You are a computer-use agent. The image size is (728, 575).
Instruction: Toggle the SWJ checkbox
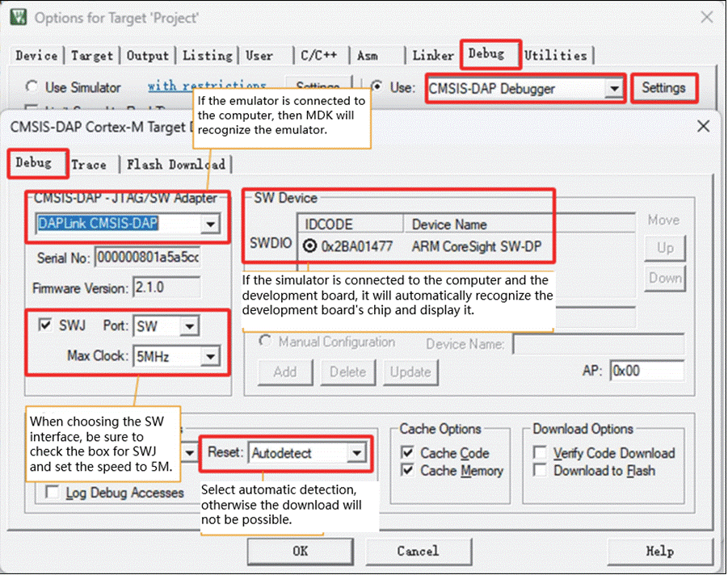[x=45, y=325]
